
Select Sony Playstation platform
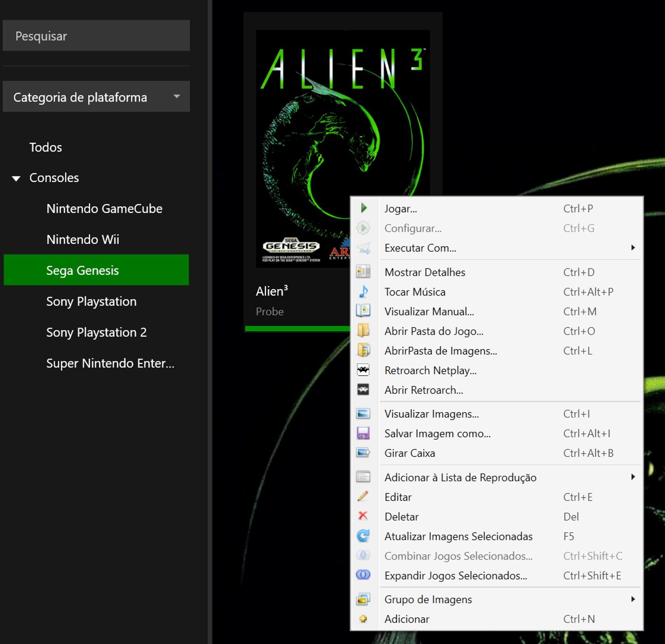pos(91,301)
